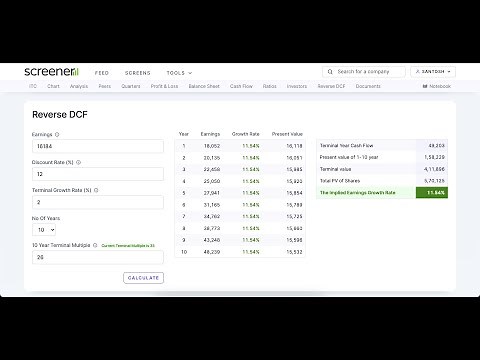This screenshot has width=480, height=360.
Task: Click the Growth Rate column header
Action: click(246, 134)
